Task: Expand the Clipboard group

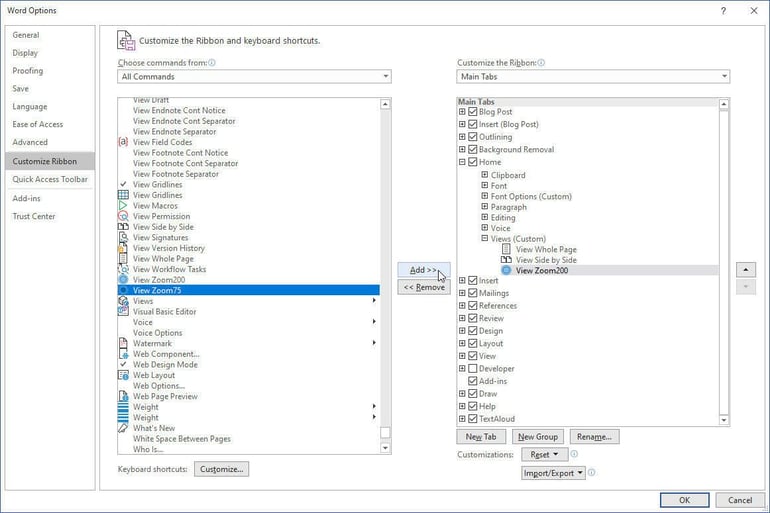Action: [x=484, y=174]
